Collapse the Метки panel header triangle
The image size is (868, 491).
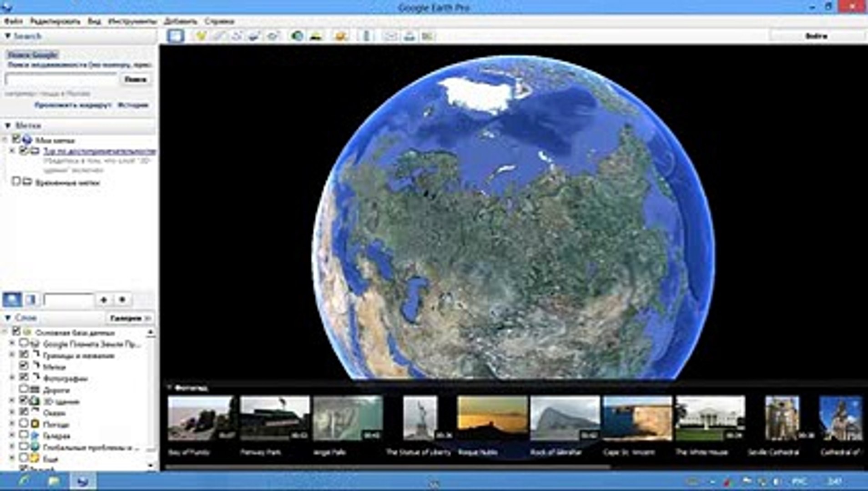click(x=8, y=125)
